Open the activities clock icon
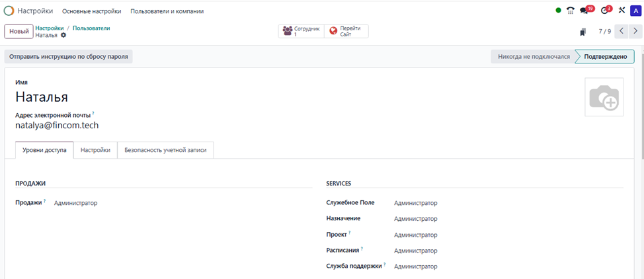 point(604,11)
